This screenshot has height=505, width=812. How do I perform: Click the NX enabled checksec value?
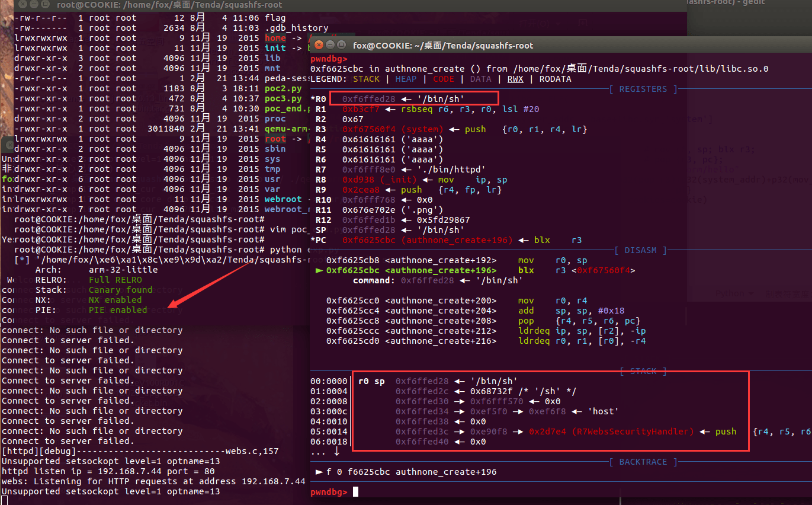115,300
